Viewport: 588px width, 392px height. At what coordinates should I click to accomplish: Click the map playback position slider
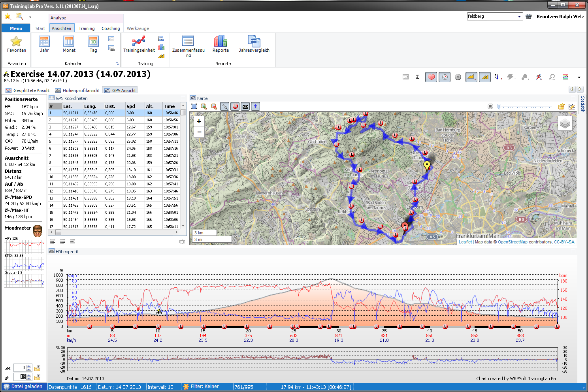(x=525, y=106)
